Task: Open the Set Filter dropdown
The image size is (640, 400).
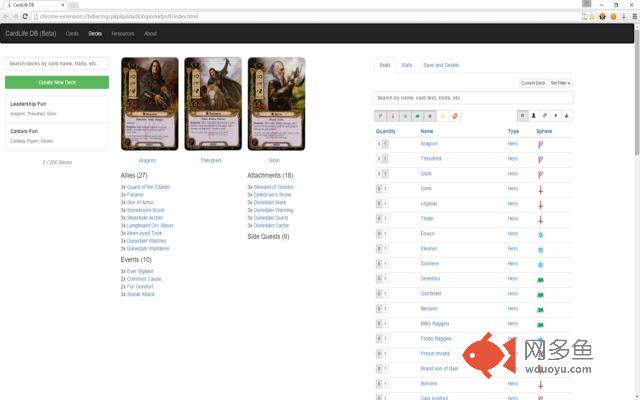Action: [560, 83]
